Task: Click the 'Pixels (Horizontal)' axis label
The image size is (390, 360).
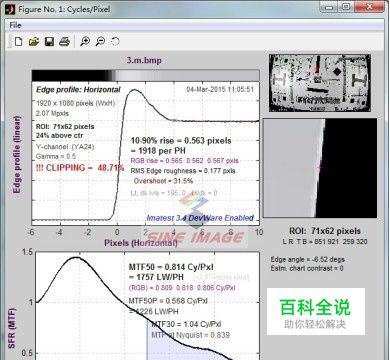Action: tap(141, 243)
